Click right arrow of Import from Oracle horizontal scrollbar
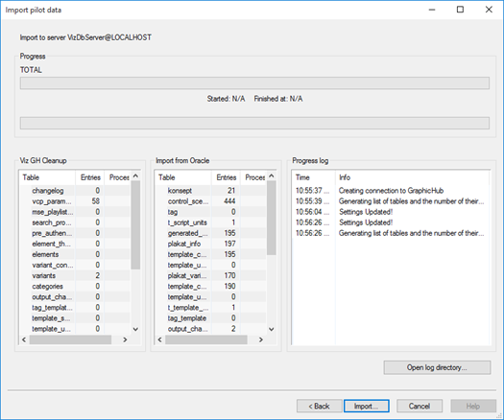This screenshot has height=420, width=504. click(261, 339)
